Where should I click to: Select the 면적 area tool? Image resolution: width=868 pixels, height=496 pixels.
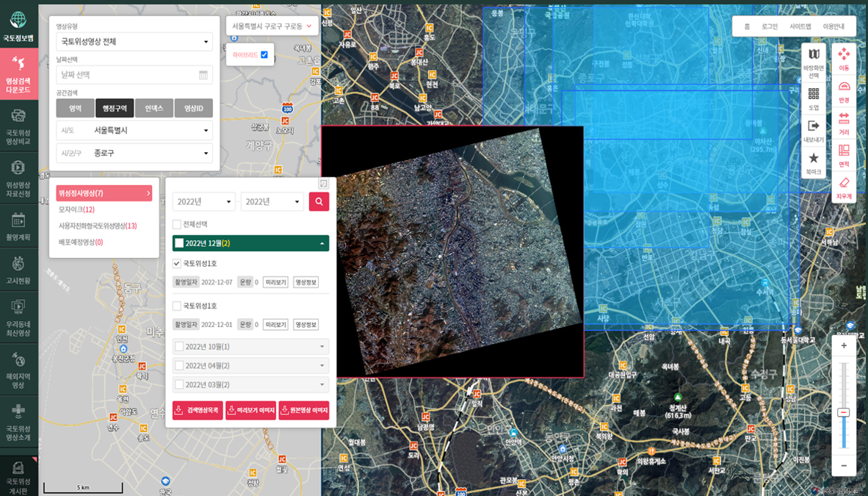[844, 156]
